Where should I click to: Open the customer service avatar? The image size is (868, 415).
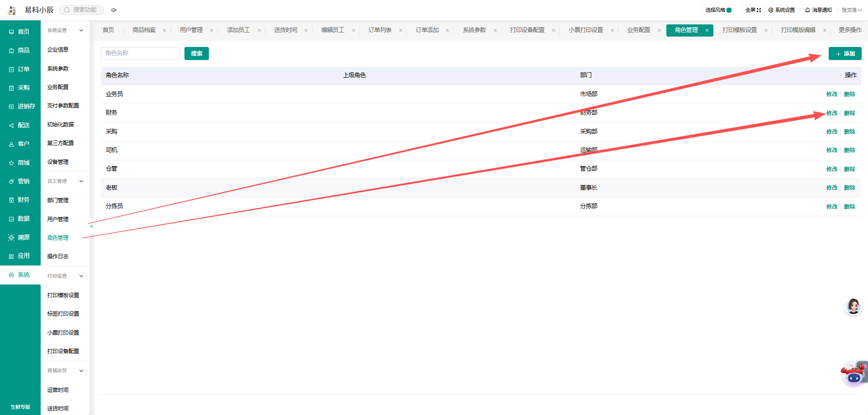click(854, 307)
